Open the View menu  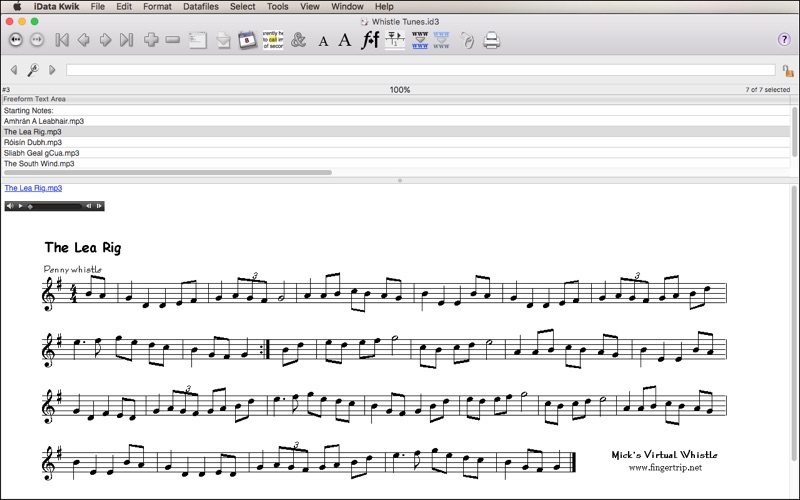tap(310, 7)
